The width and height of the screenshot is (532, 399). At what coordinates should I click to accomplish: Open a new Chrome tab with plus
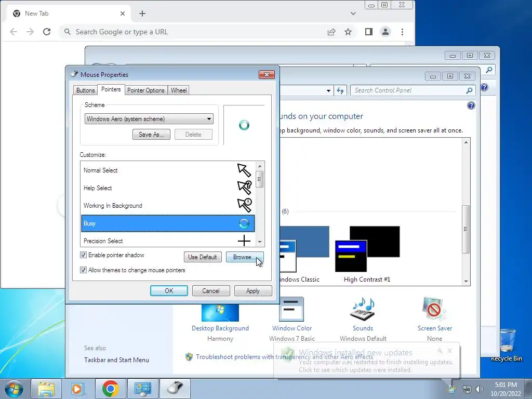142,14
